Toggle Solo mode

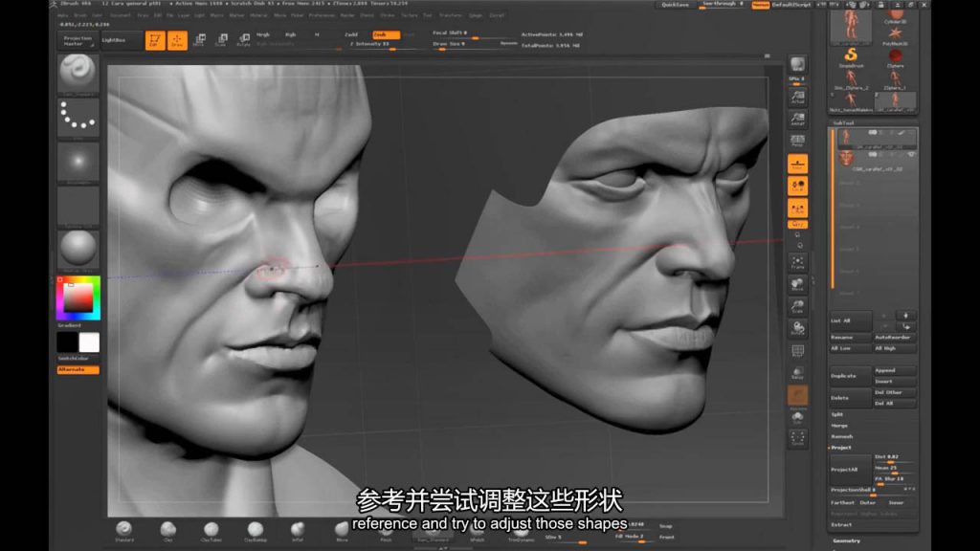pyautogui.click(x=797, y=417)
